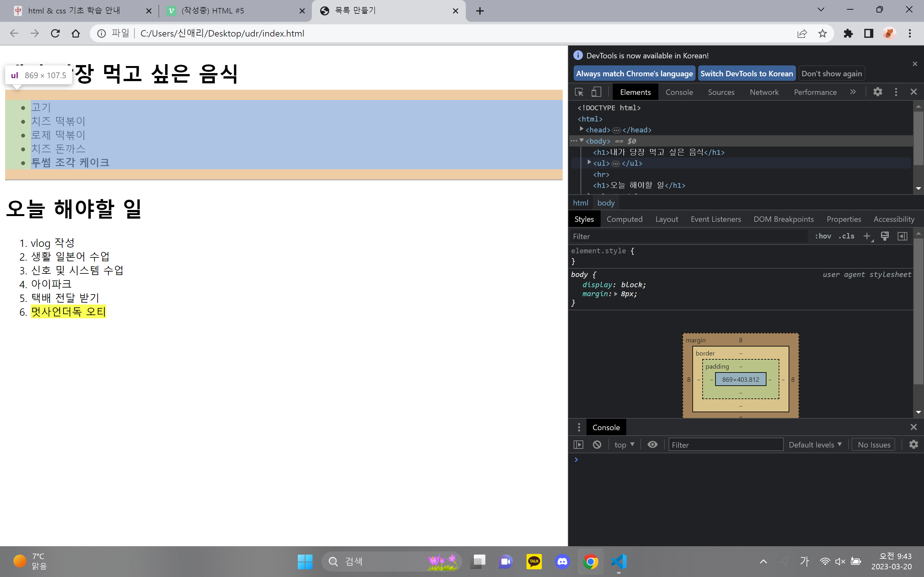The width and height of the screenshot is (924, 577).
Task: Activate the inspect element picker icon
Action: (579, 92)
